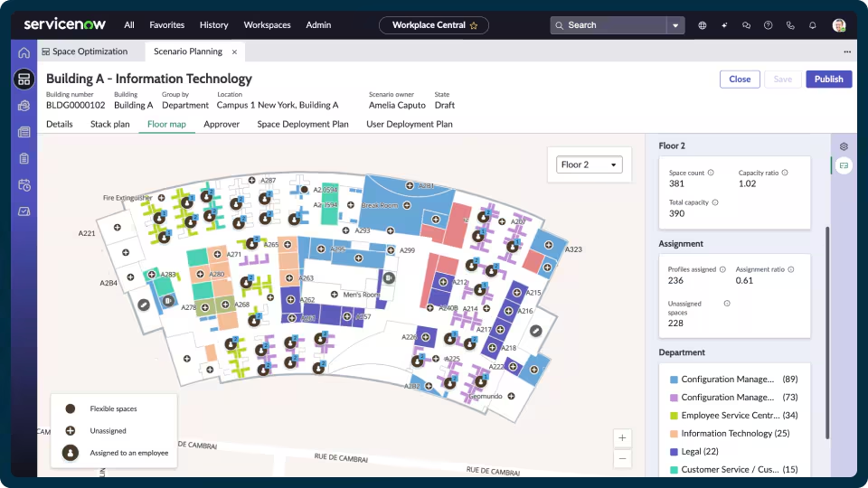Switch to the Stack plan tab
This screenshot has width=868, height=488.
point(109,124)
